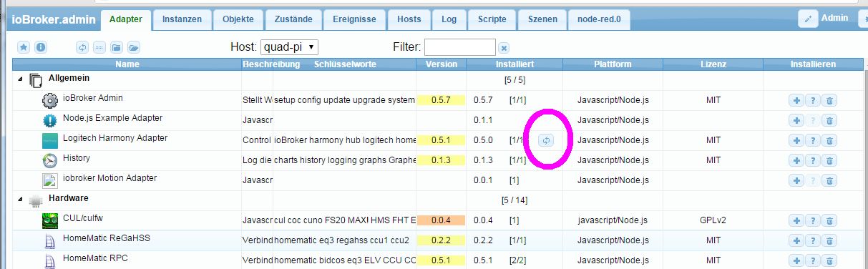
Task: Click the Lizenz column header
Action: [x=713, y=64]
